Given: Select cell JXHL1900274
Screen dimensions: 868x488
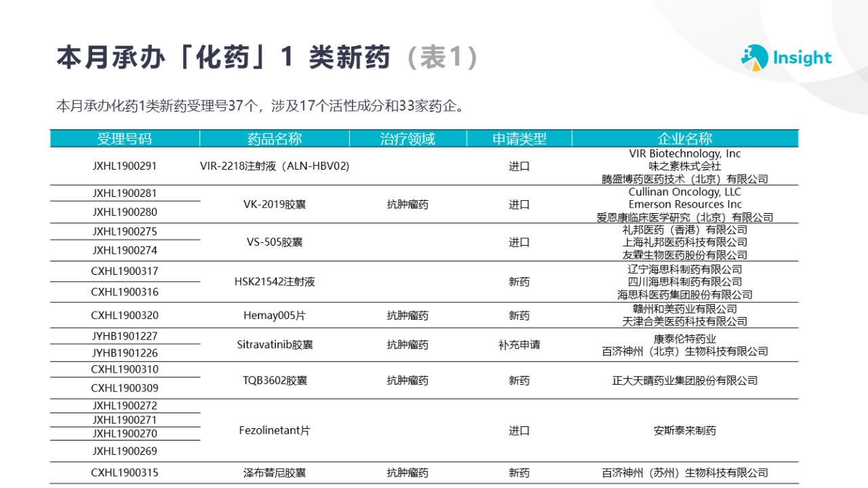Looking at the screenshot, I should point(125,250).
